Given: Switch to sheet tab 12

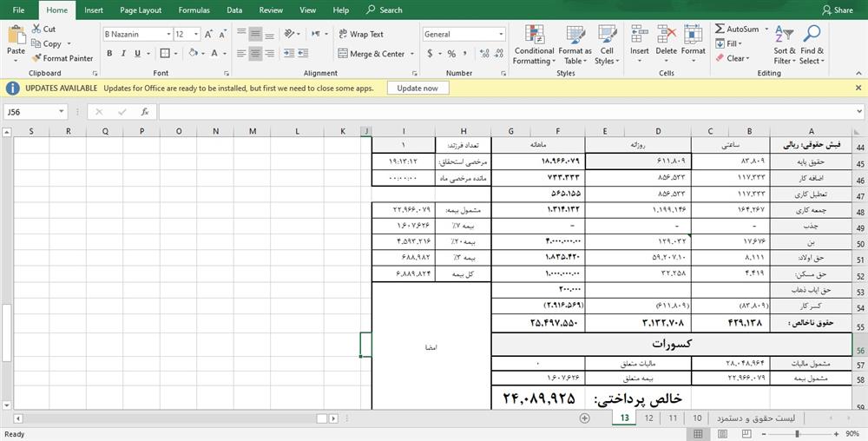Looking at the screenshot, I should pyautogui.click(x=648, y=418).
